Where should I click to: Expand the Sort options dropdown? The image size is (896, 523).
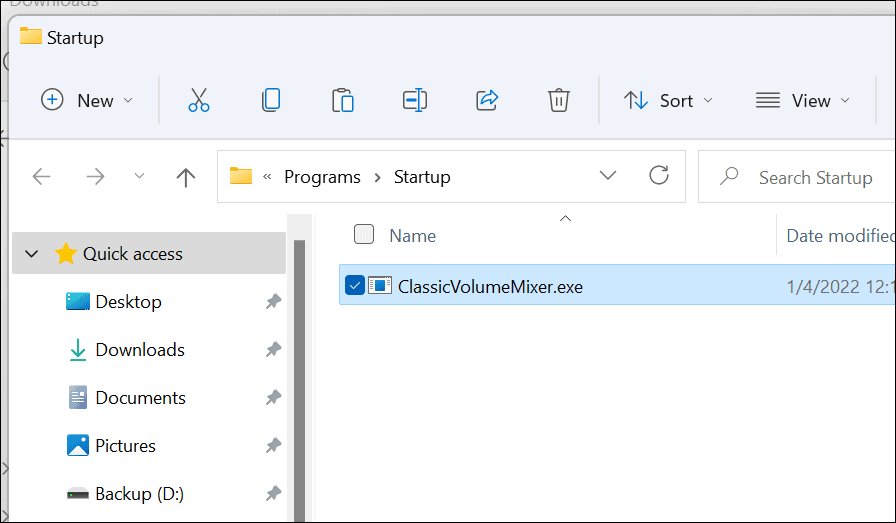pyautogui.click(x=668, y=100)
